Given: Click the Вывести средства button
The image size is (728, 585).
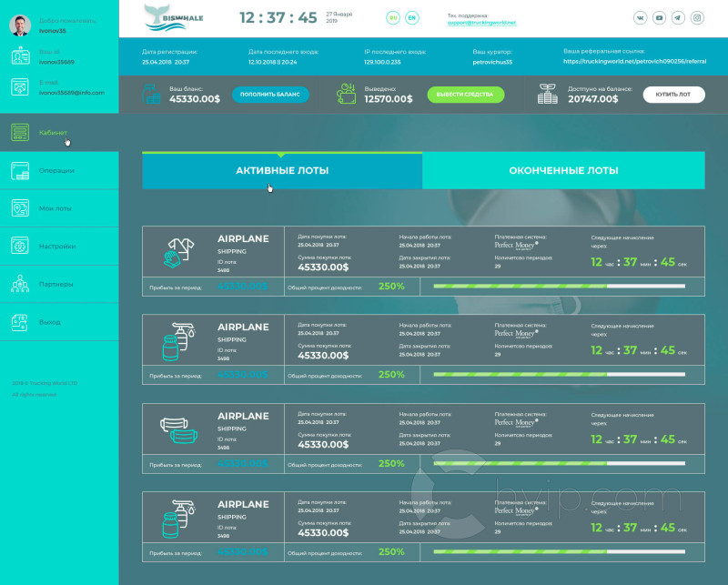Looking at the screenshot, I should [466, 95].
